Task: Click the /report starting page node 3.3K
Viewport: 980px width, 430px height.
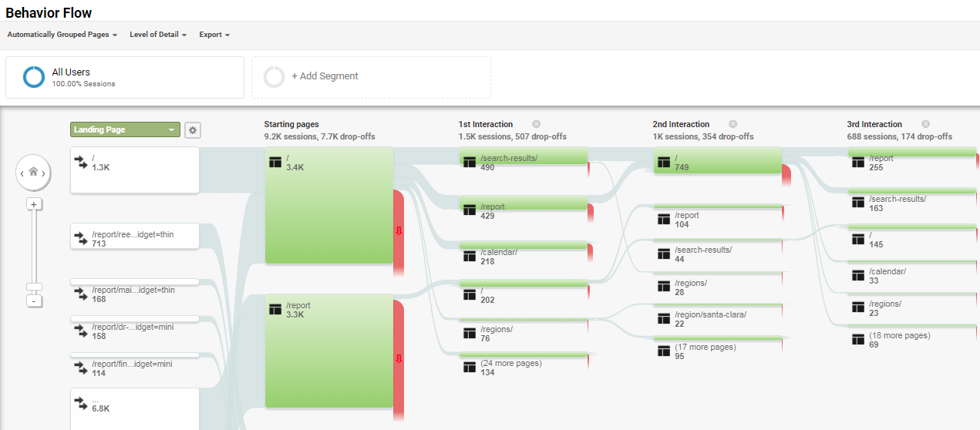Action: (329, 351)
